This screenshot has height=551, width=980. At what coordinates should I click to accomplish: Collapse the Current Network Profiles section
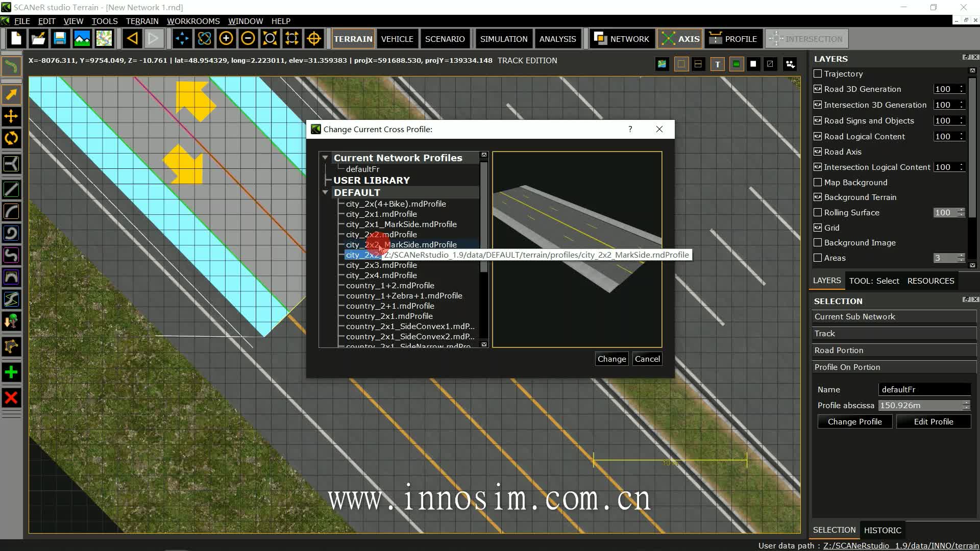pos(325,157)
